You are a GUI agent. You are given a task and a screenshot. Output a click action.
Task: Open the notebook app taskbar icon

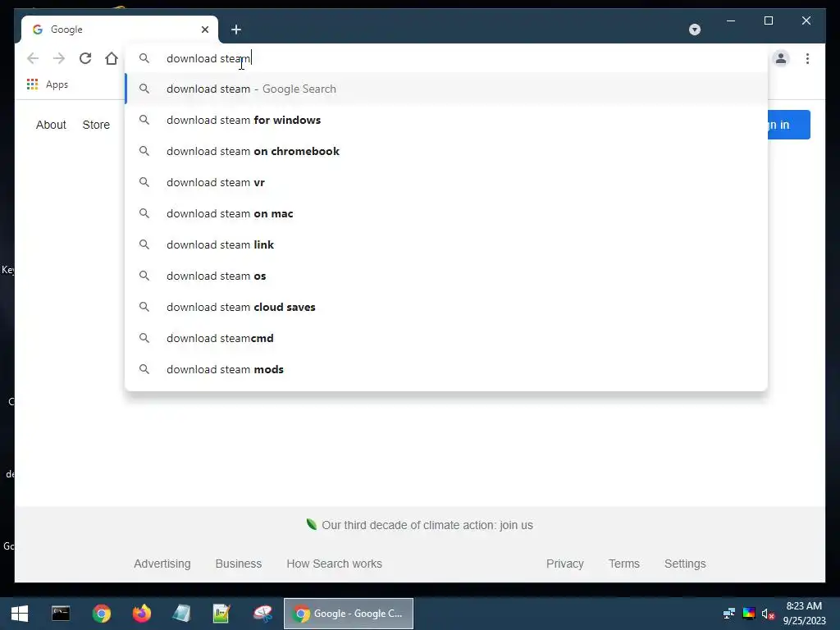pos(181,614)
